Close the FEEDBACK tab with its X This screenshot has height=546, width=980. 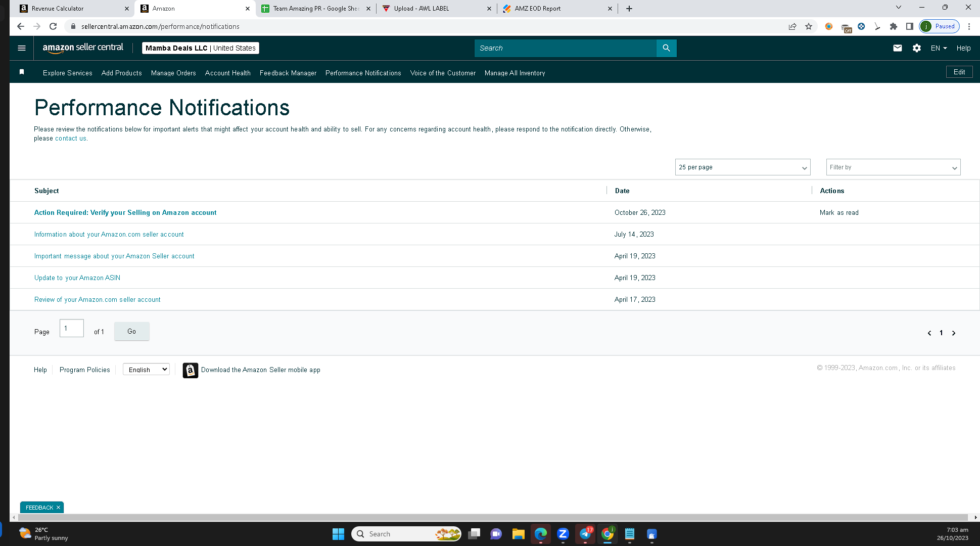coord(58,508)
